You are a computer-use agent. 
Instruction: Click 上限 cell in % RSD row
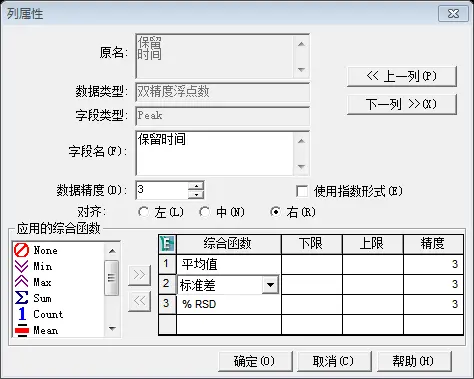[373, 304]
